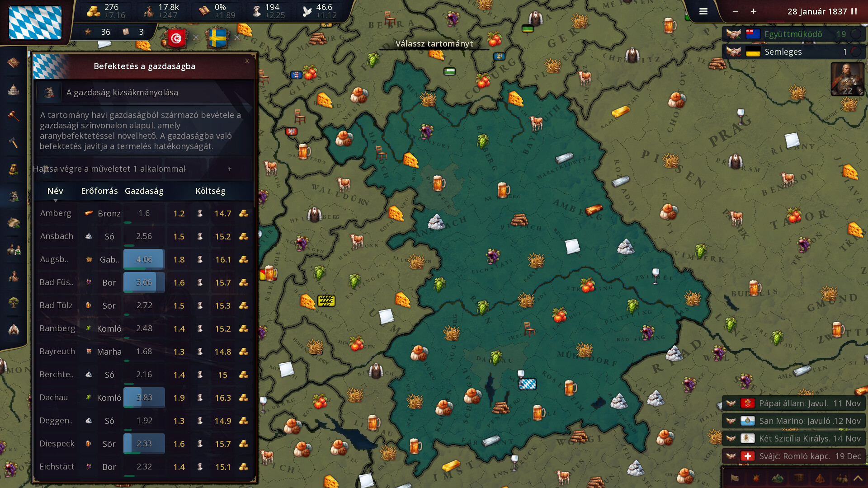Sort table by Költség column
This screenshot has height=488, width=868.
[210, 191]
